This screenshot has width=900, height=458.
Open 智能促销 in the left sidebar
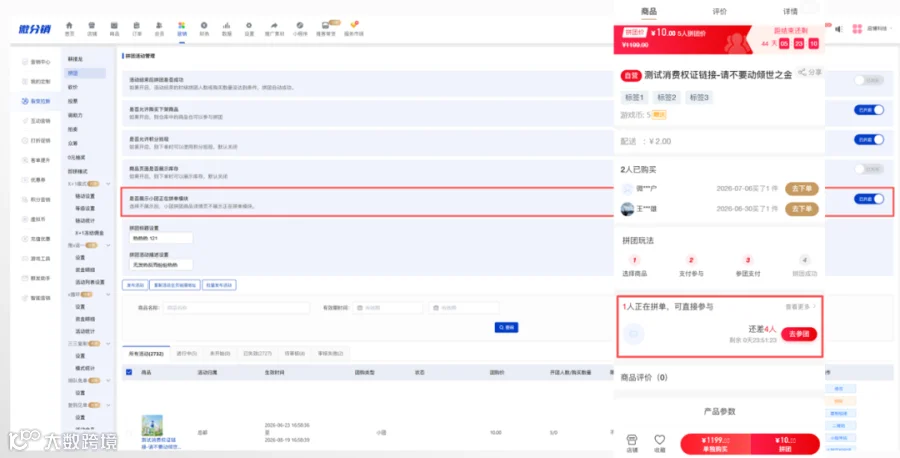pyautogui.click(x=36, y=298)
